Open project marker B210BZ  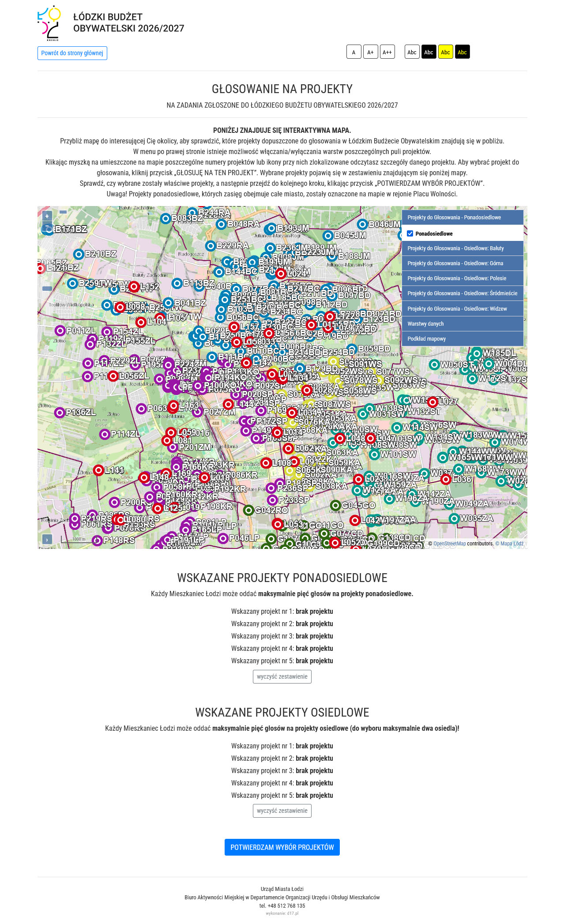pos(79,254)
